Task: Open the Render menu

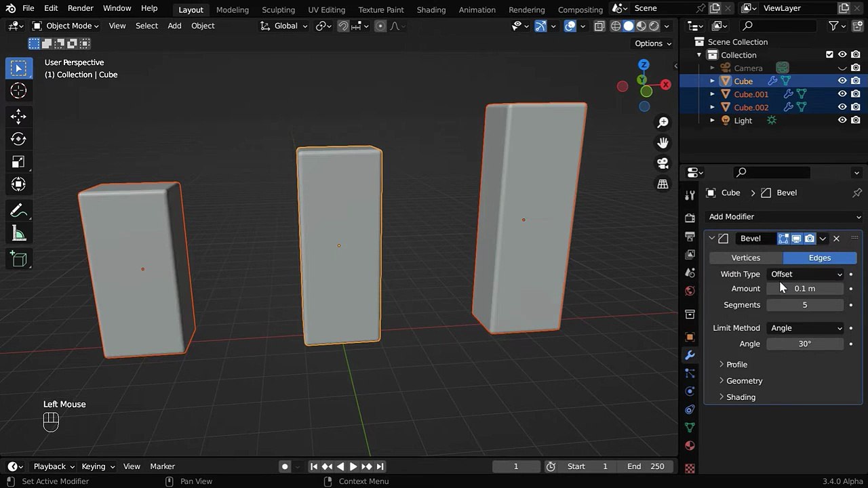Action: [x=80, y=8]
